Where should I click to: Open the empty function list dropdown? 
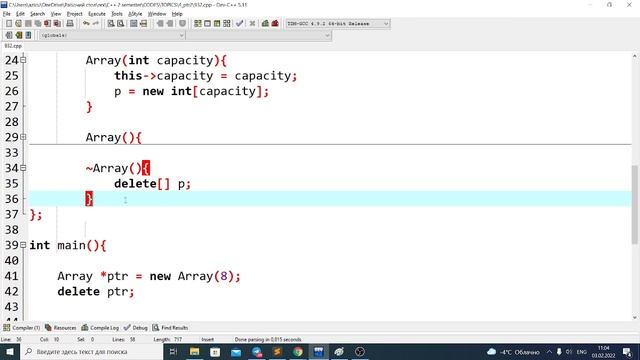click(259, 36)
